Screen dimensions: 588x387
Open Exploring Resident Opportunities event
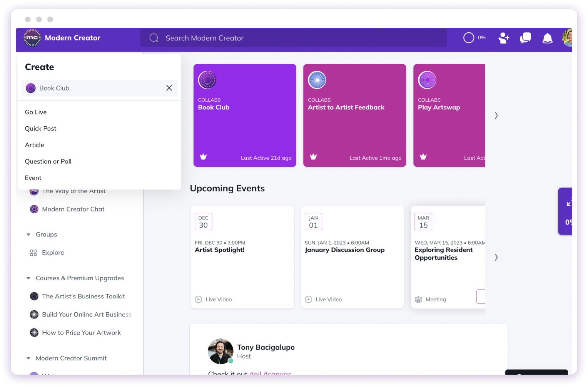[448, 257]
